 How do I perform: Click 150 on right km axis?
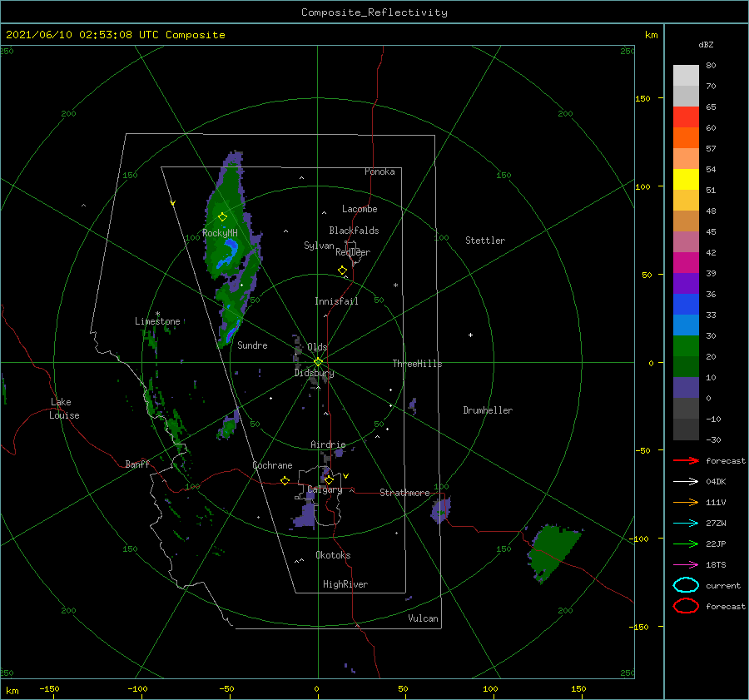coord(642,98)
